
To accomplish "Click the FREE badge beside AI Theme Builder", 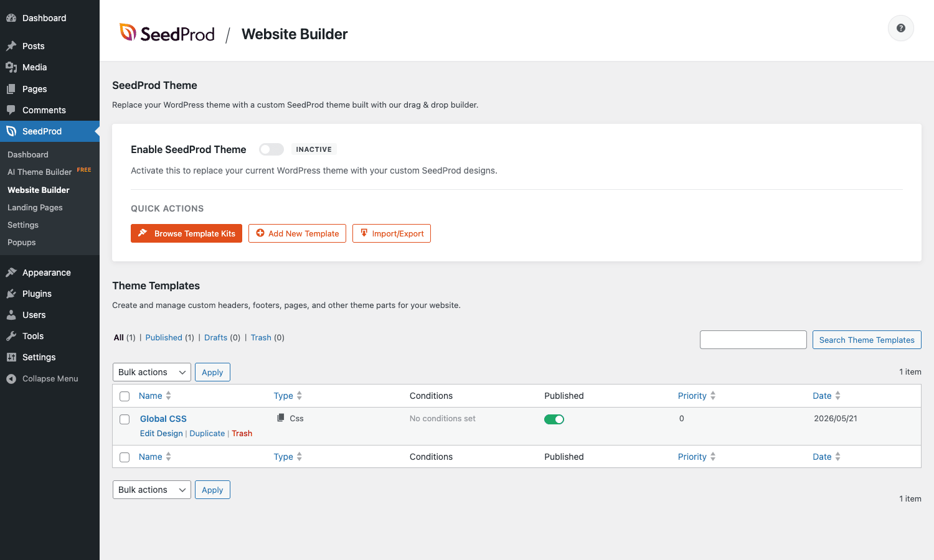I will [x=84, y=170].
